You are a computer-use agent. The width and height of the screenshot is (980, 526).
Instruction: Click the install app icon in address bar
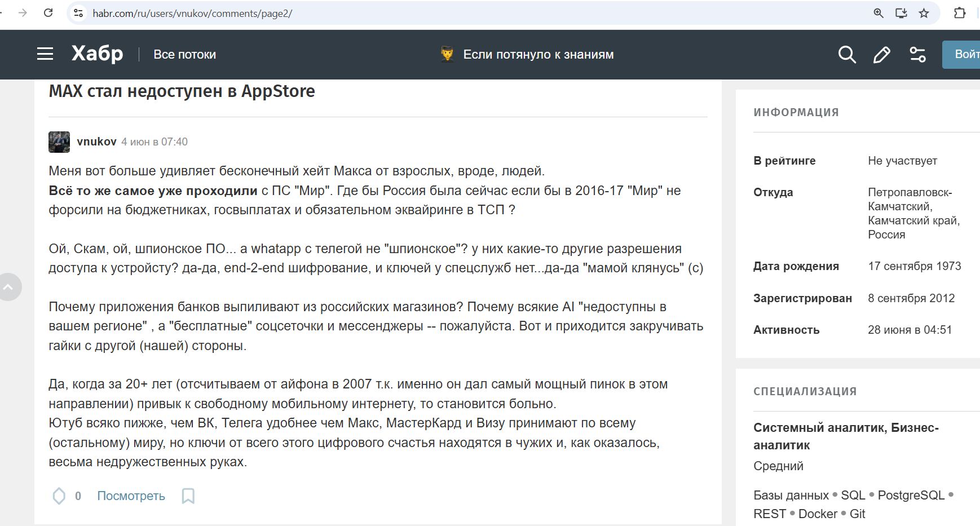click(901, 13)
